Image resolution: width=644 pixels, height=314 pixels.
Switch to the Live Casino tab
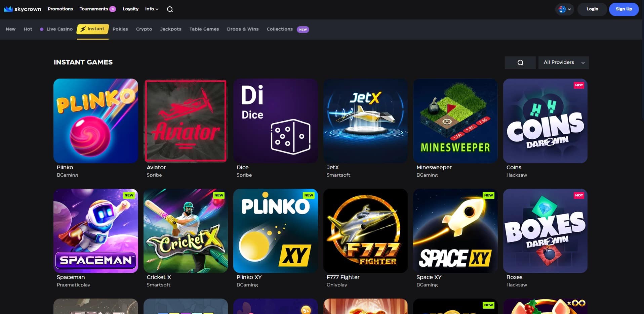[x=59, y=29]
